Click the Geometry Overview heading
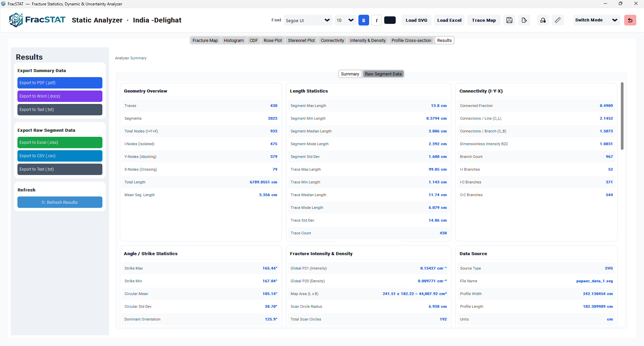Image resolution: width=644 pixels, height=346 pixels. pyautogui.click(x=145, y=91)
